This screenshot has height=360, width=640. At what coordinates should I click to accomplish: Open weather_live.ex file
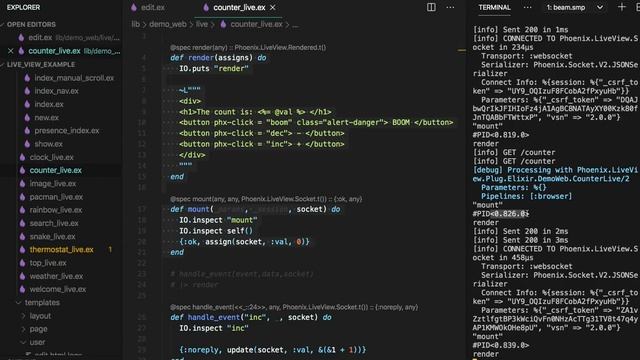tap(56, 276)
